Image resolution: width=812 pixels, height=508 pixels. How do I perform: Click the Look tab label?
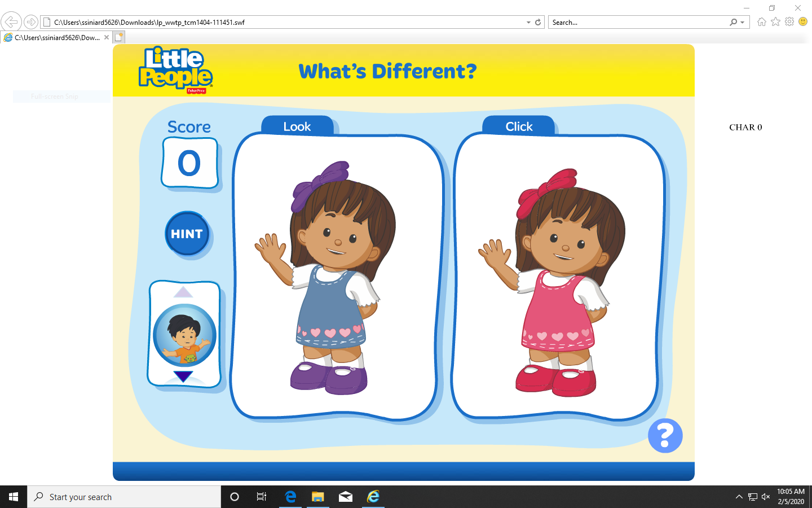coord(297,126)
